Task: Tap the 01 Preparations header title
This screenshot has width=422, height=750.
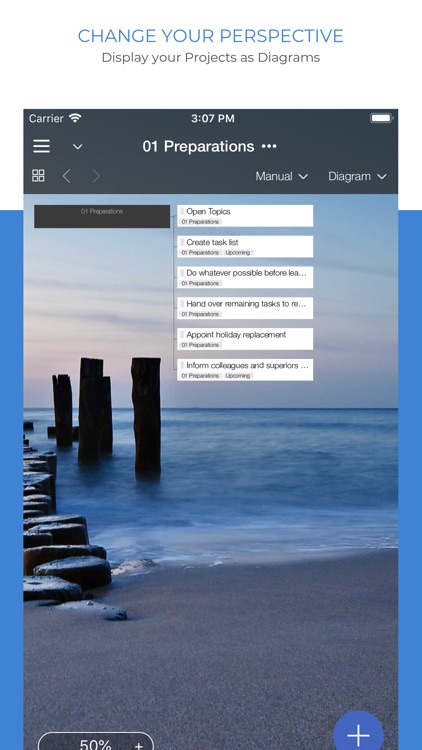Action: tap(198, 146)
